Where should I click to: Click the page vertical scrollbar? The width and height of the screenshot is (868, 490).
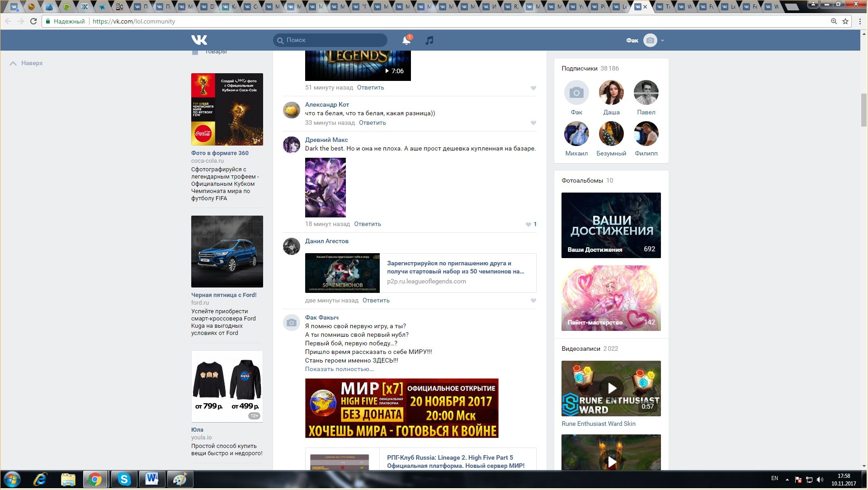click(x=864, y=111)
